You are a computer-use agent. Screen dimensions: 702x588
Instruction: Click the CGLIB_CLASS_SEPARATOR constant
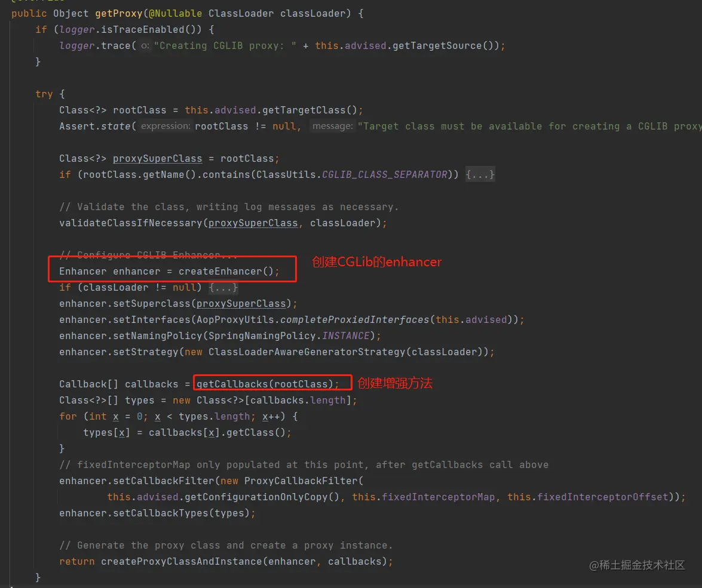coord(385,174)
